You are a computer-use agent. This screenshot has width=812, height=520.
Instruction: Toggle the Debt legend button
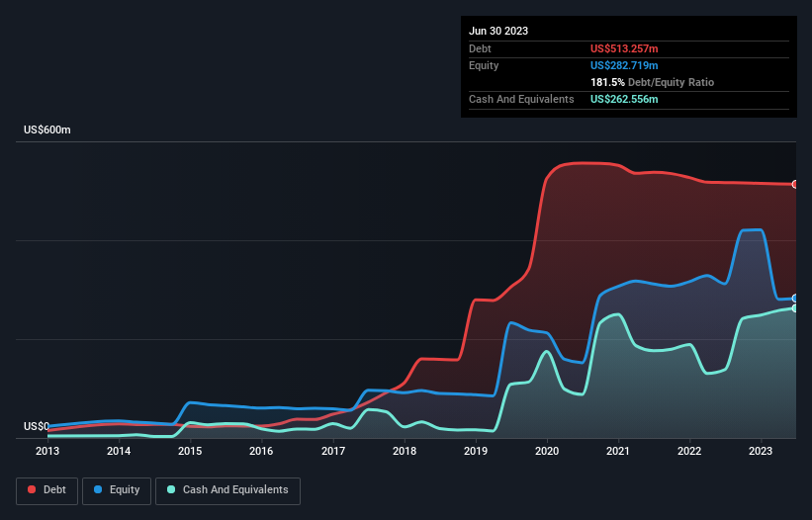pos(46,490)
